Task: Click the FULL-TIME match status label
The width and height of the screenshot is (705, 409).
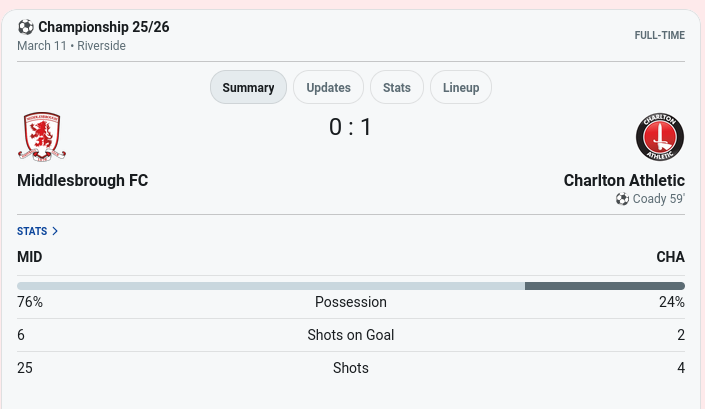Action: (x=659, y=36)
